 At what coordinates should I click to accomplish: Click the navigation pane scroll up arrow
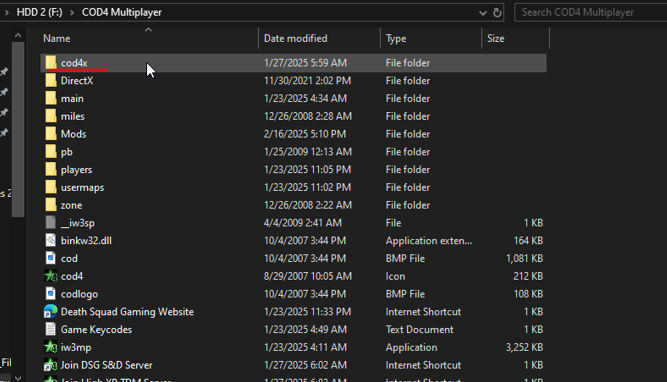(18, 36)
